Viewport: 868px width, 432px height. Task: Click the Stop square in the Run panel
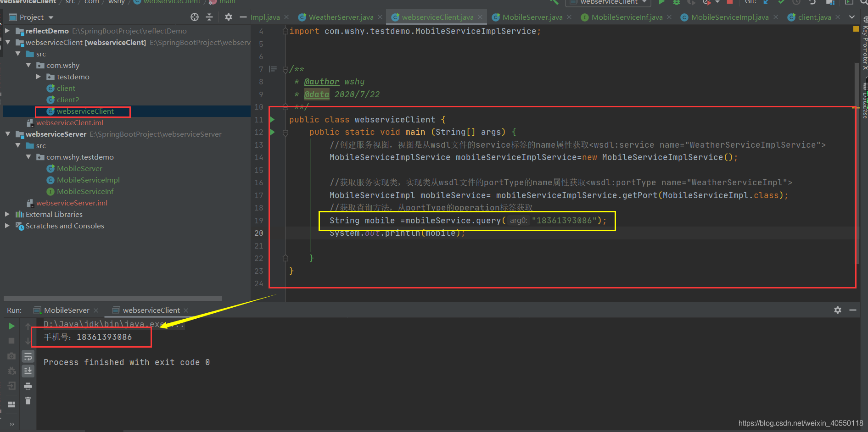(12, 341)
